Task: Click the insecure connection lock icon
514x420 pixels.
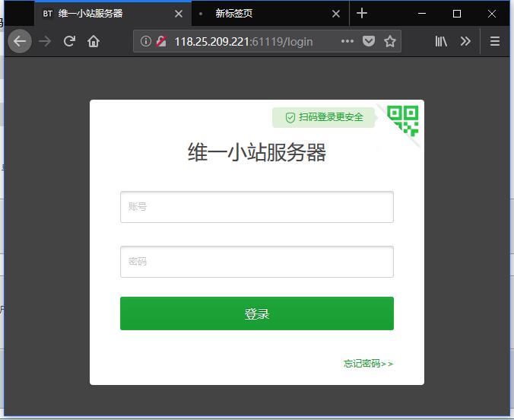Action: point(161,41)
